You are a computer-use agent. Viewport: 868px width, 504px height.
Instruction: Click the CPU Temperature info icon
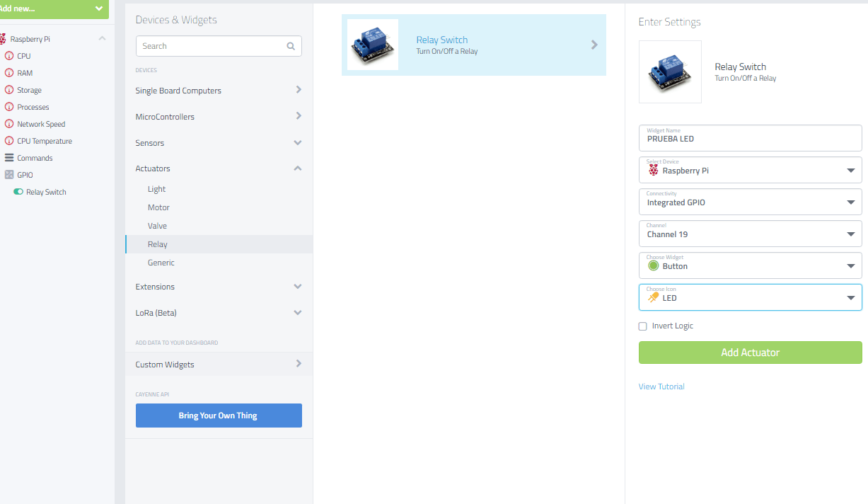pyautogui.click(x=9, y=141)
